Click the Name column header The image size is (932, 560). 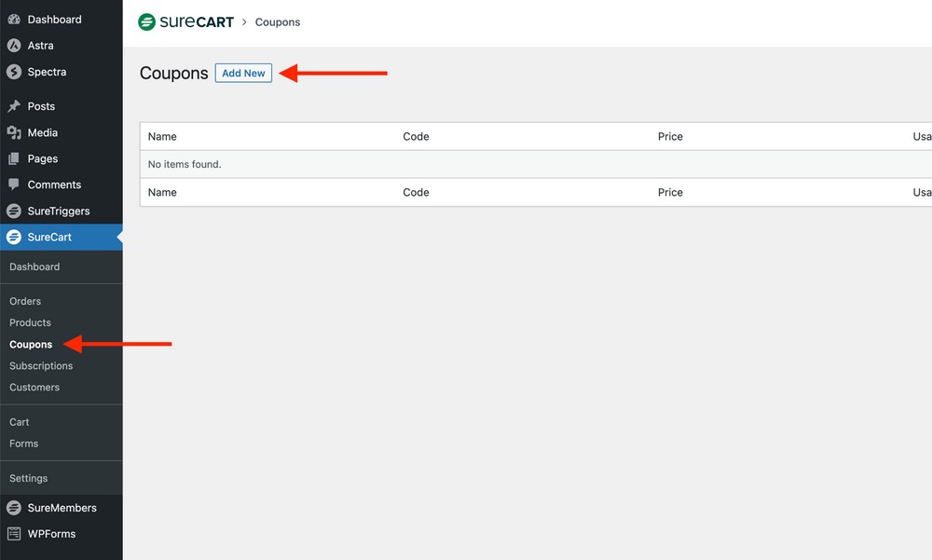click(x=161, y=136)
